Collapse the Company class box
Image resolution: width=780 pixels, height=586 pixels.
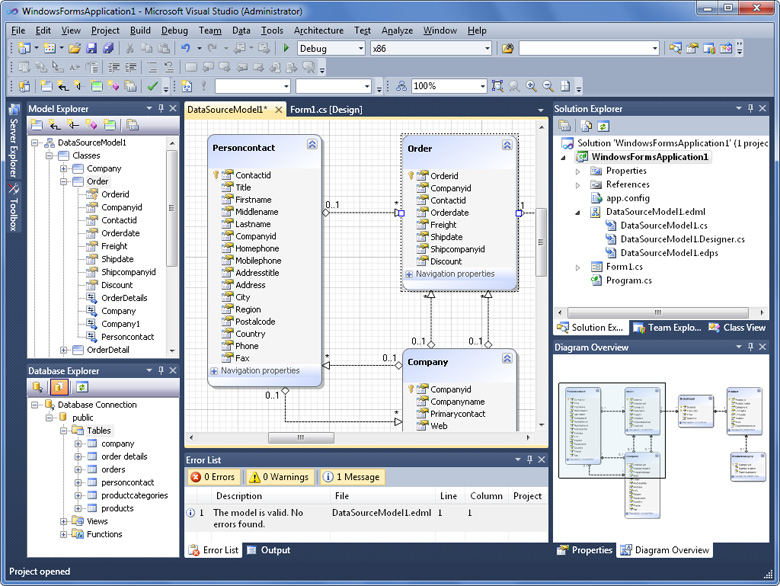507,359
